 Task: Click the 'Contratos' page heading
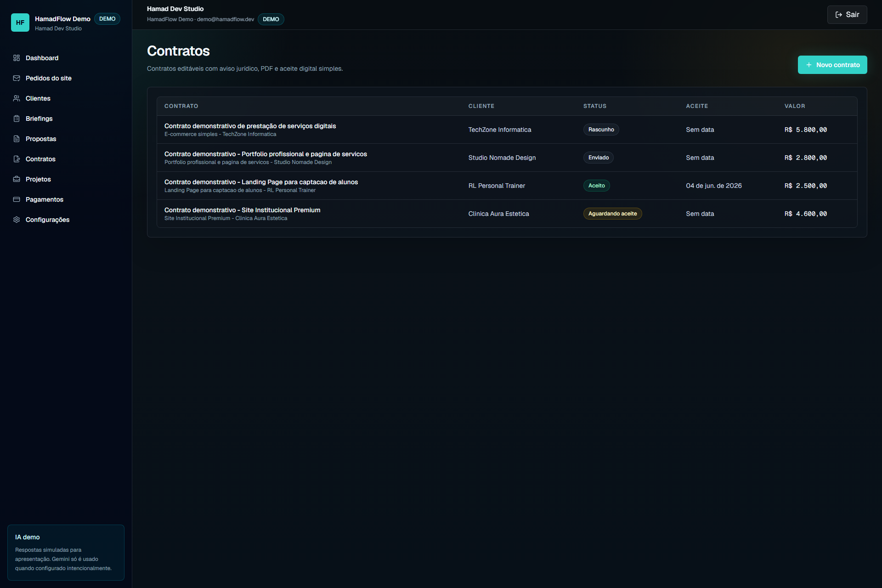178,51
